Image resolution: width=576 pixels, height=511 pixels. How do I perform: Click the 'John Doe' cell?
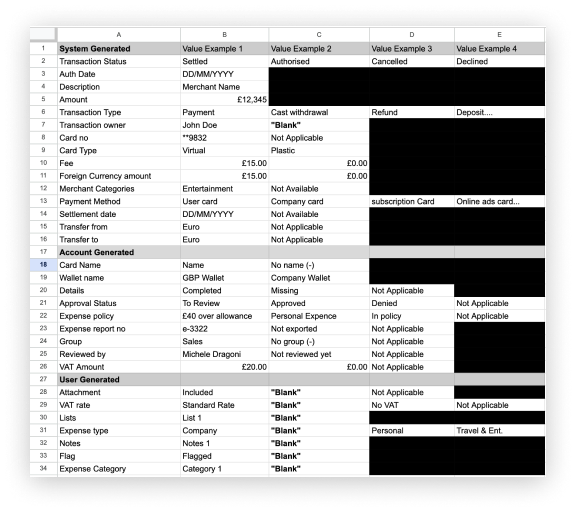pos(224,125)
